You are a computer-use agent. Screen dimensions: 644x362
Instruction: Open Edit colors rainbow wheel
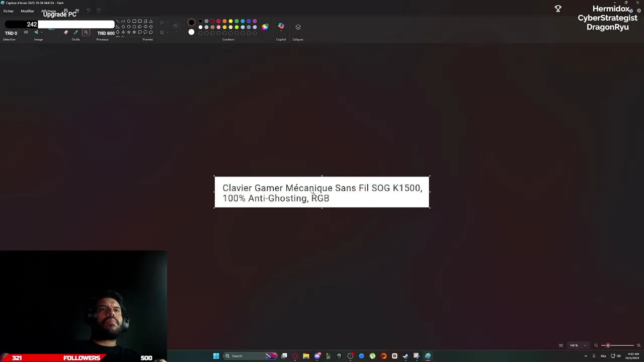click(x=265, y=27)
